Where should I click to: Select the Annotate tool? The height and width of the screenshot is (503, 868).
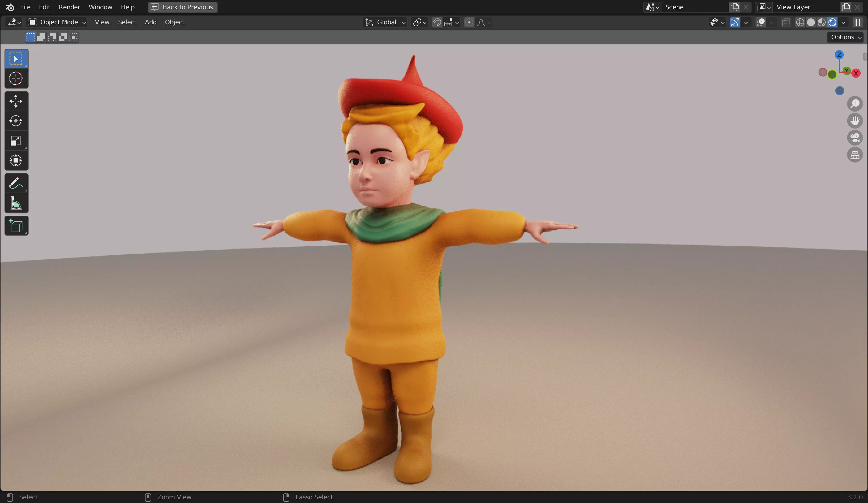pyautogui.click(x=16, y=183)
